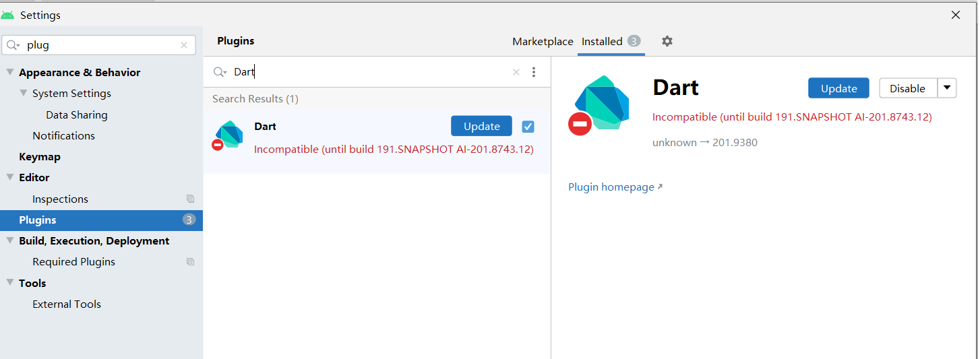
Task: Clear the settings search field 'plug'
Action: tap(184, 45)
